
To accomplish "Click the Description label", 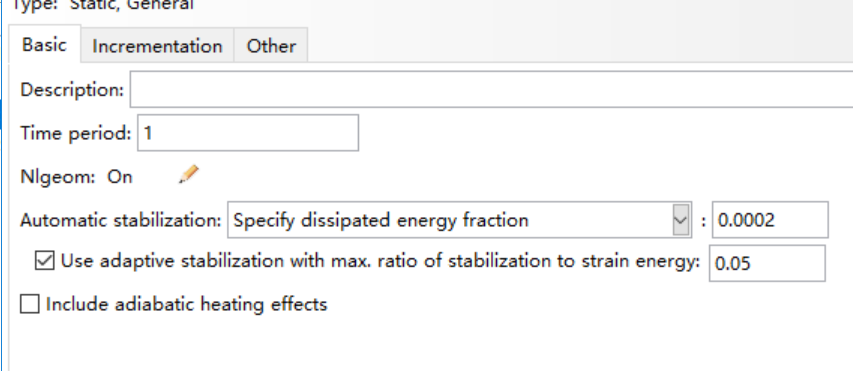I will (x=72, y=90).
